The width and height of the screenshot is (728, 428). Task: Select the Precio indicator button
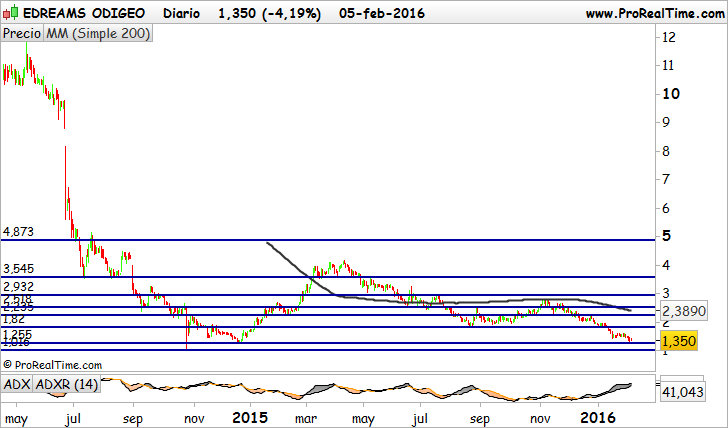pos(22,34)
